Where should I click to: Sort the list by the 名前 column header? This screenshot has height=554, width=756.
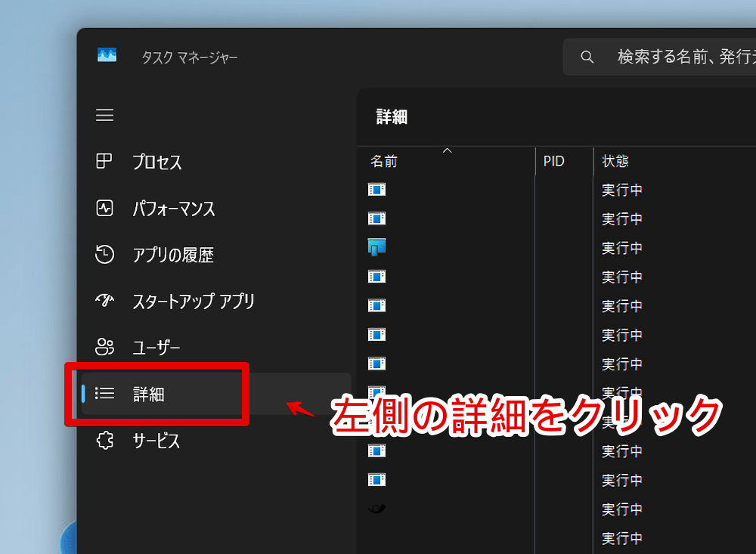(384, 162)
